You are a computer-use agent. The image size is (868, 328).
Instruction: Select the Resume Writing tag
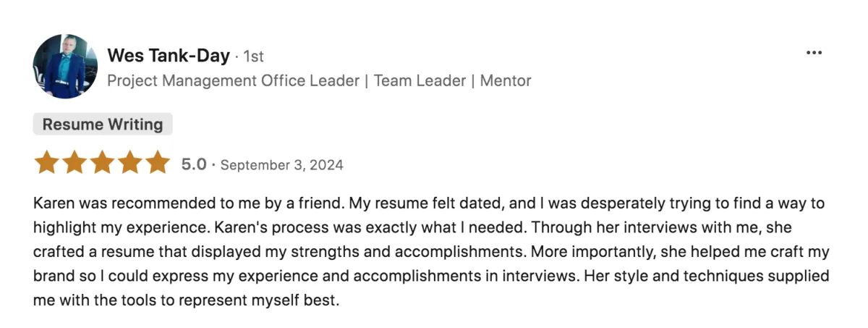[x=103, y=125]
